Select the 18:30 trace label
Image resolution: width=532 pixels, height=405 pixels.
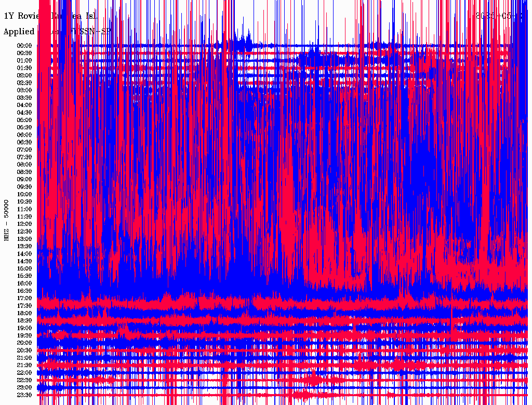pos(24,320)
